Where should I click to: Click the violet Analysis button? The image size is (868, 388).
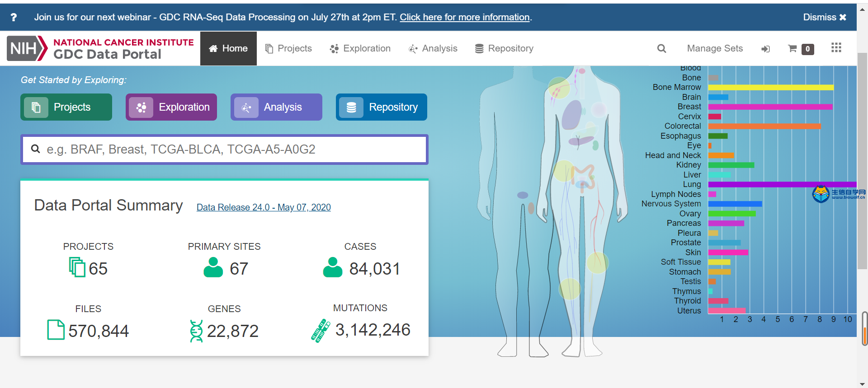click(276, 107)
